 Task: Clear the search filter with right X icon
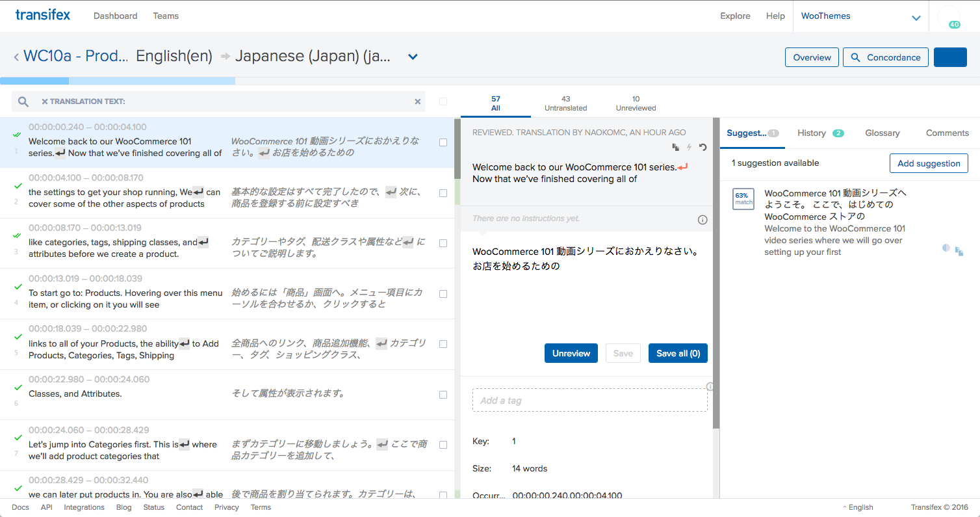click(418, 101)
